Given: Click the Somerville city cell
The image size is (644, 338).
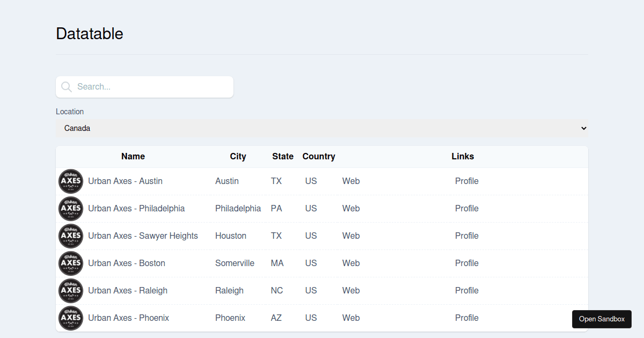Looking at the screenshot, I should point(235,263).
